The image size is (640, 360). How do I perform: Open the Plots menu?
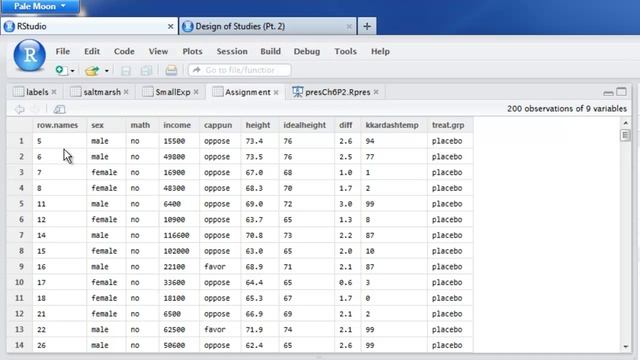click(192, 51)
